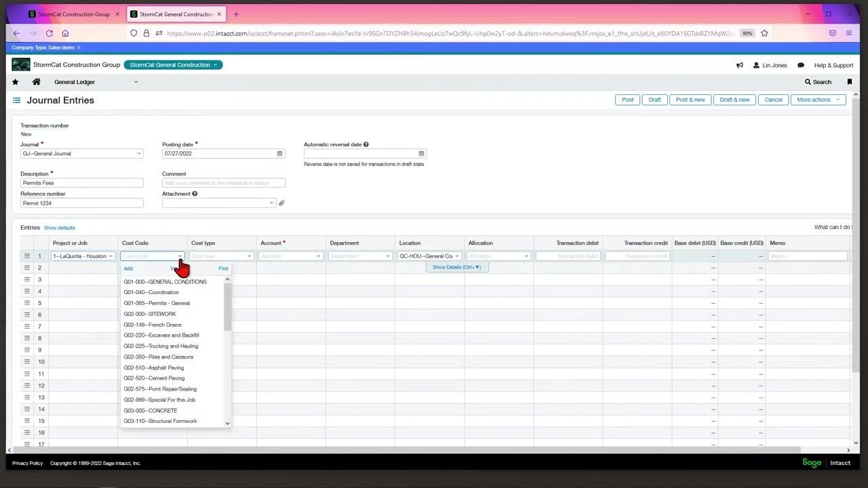Click the help icon next to Attachment

tap(195, 194)
